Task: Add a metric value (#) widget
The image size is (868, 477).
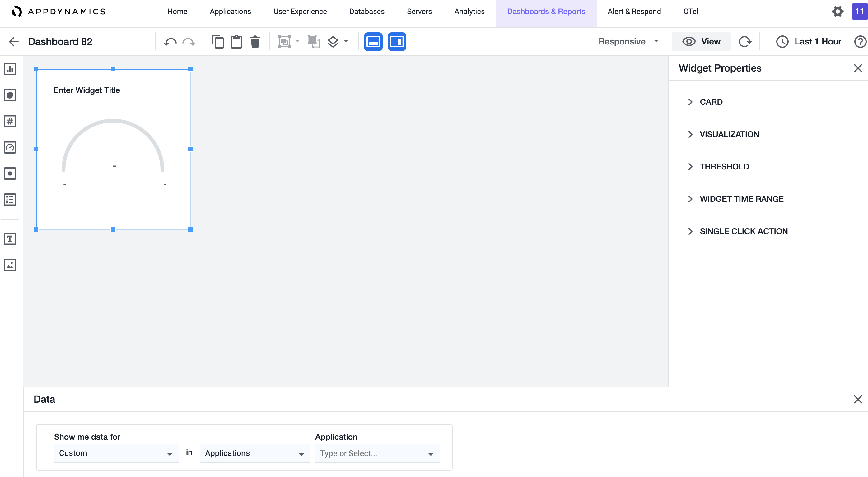Action: pos(10,121)
